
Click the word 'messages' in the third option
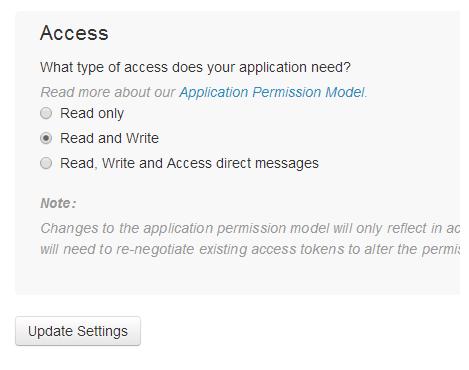tap(287, 163)
